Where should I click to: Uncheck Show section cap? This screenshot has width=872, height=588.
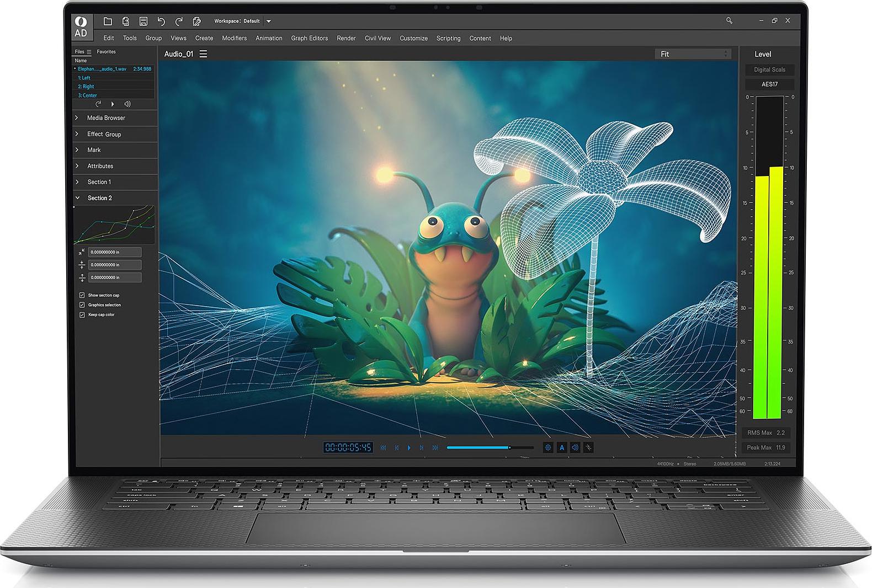[82, 295]
